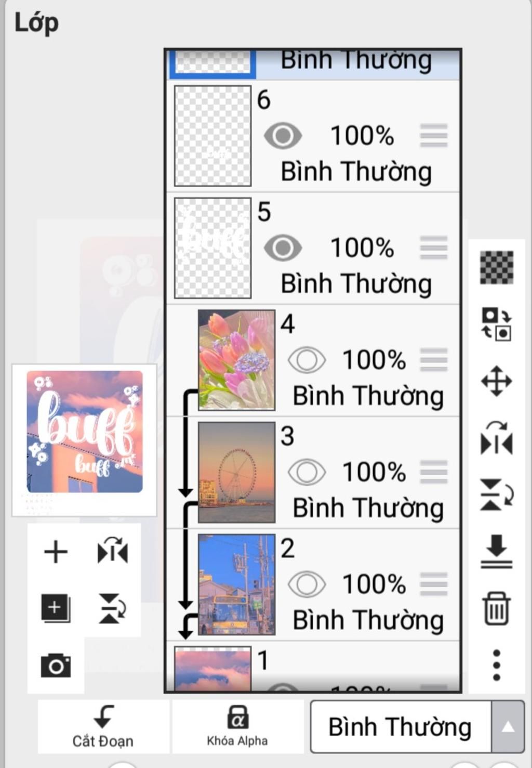Open the three-dot more options menu
This screenshot has height=768, width=532.
496,665
